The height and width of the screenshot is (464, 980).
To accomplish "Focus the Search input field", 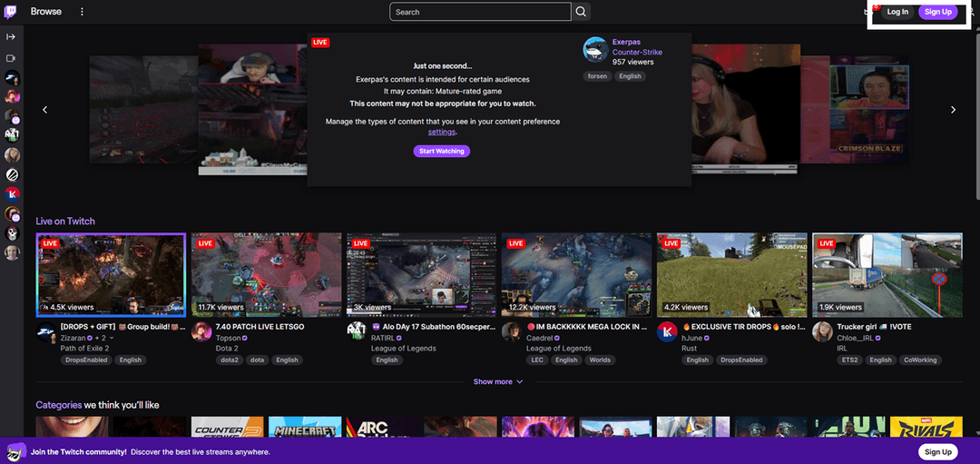I will pos(480,12).
